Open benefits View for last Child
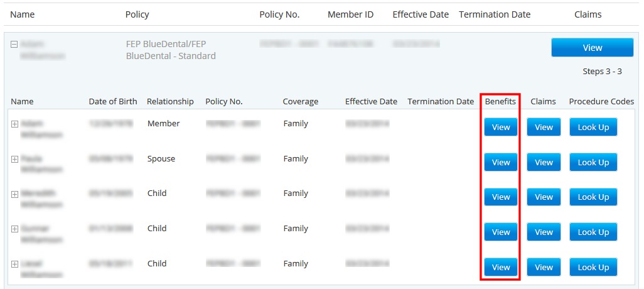The image size is (644, 289). pos(501,267)
